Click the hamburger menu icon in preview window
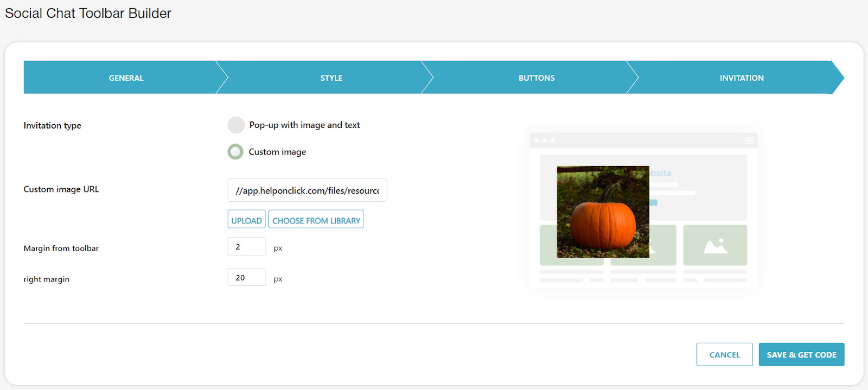 [749, 140]
